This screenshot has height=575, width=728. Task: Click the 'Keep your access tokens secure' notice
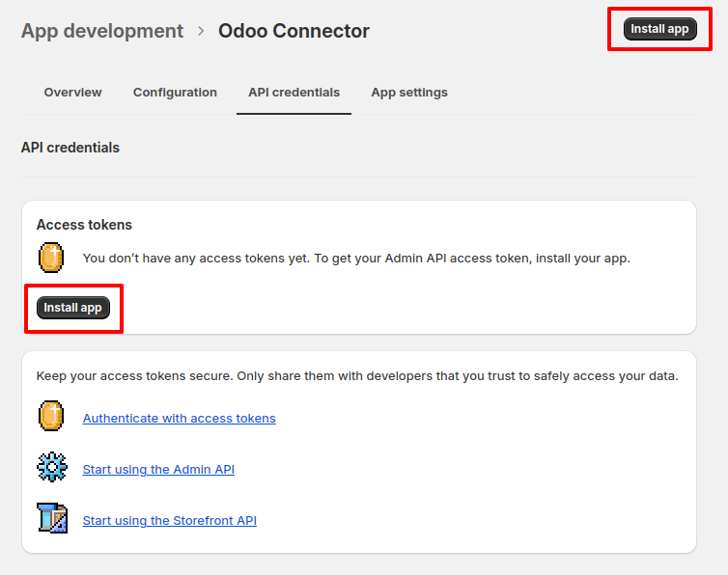tap(357, 376)
